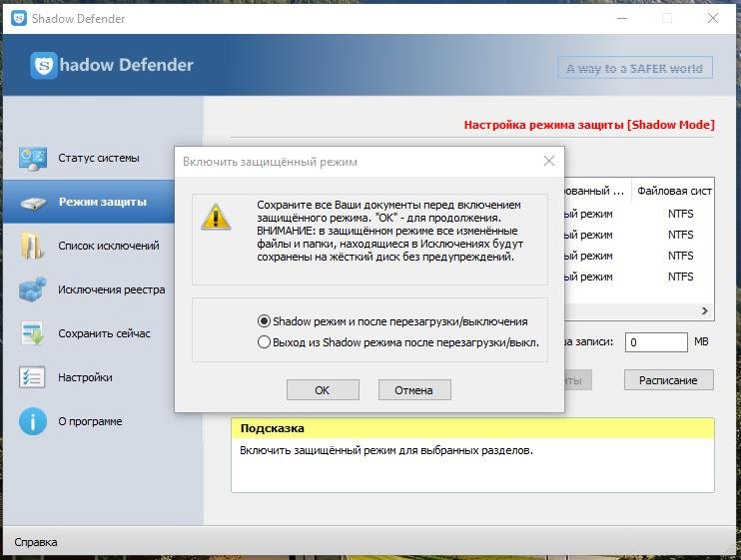Open О программе section
The height and width of the screenshot is (560, 741).
[x=90, y=421]
